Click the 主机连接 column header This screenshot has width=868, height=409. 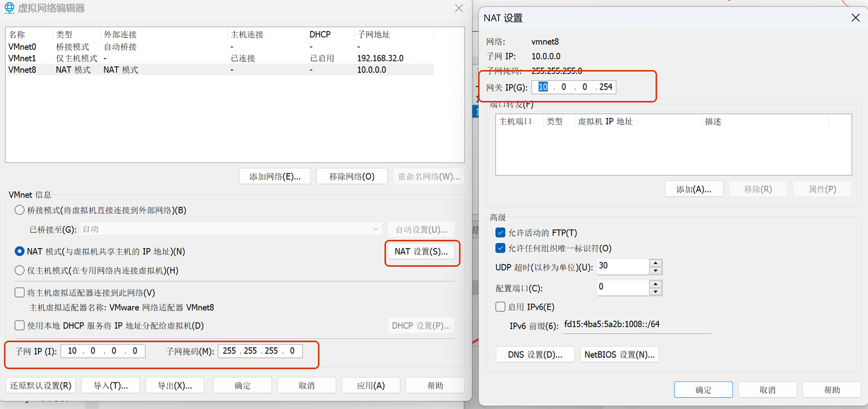click(267, 35)
